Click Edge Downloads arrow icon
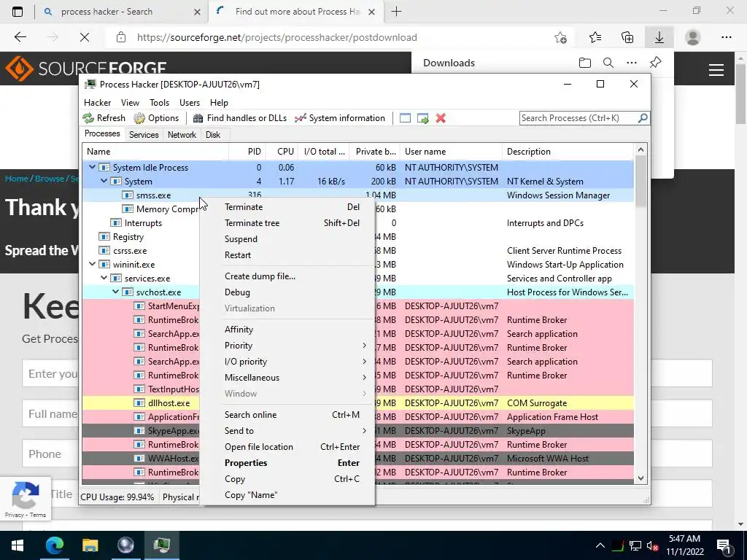This screenshot has width=747, height=560. [659, 37]
